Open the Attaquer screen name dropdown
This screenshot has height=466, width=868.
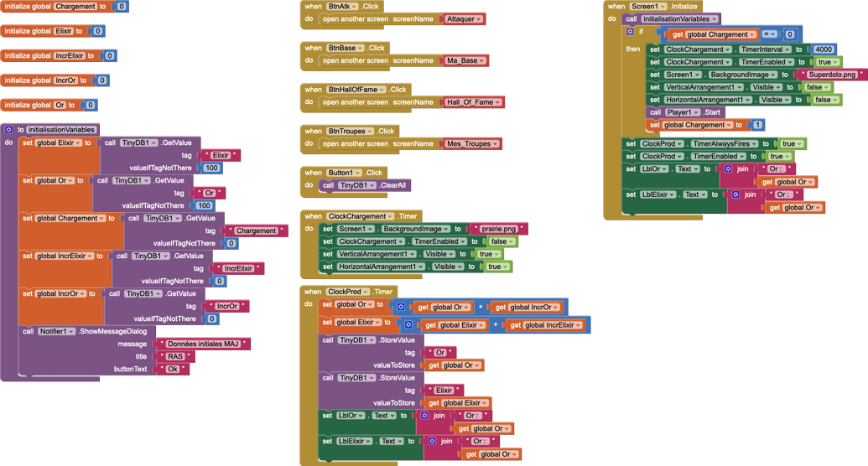[x=464, y=18]
